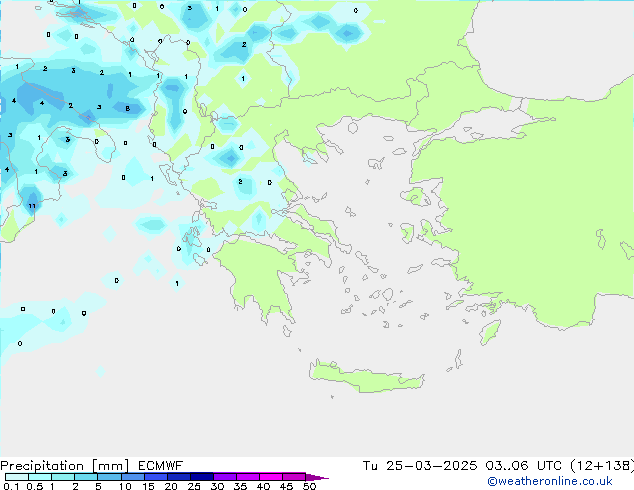Click the legend swatch between 35 and 40
The image size is (634, 490).
click(248, 477)
